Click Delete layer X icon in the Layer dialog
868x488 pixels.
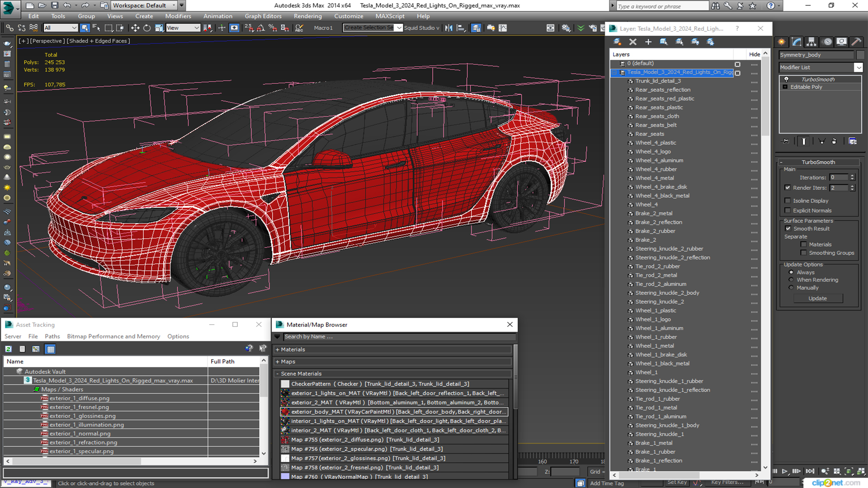633,42
